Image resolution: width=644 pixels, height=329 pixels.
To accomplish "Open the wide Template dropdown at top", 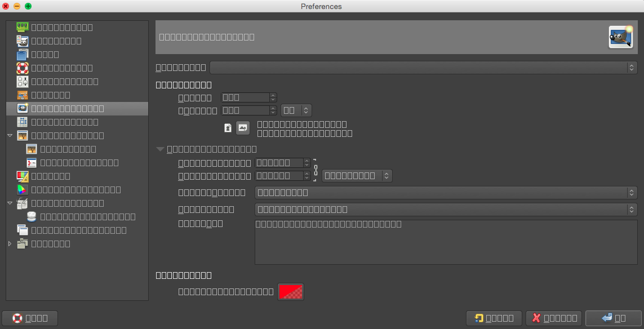I will [424, 68].
